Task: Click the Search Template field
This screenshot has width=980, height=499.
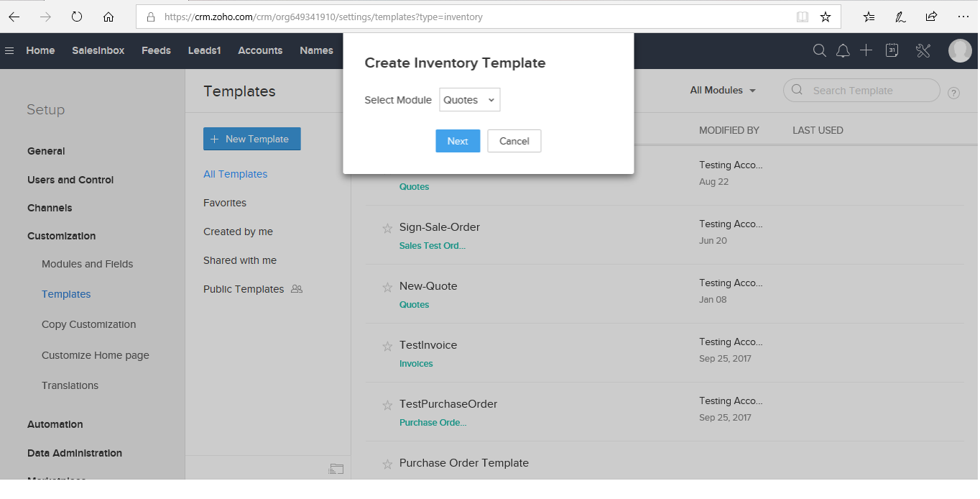Action: (x=861, y=91)
